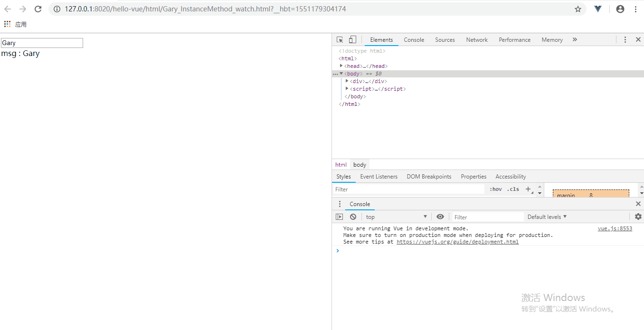
Task: Open the top execution context dropdown
Action: (x=396, y=217)
